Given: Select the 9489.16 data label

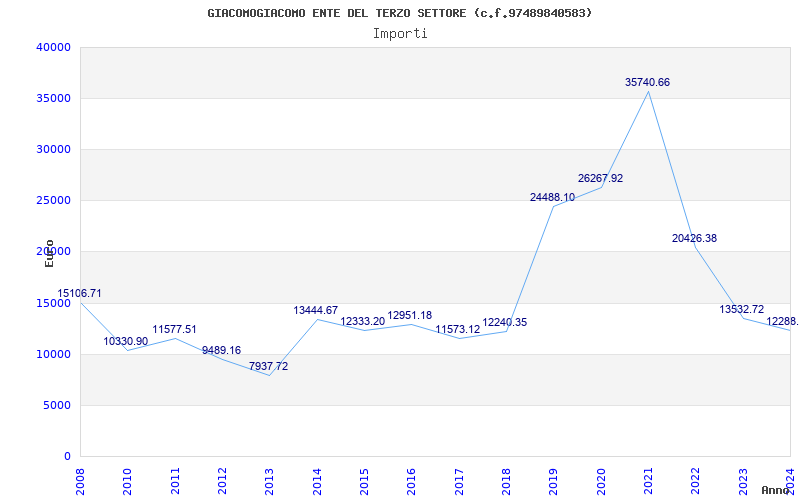Looking at the screenshot, I should (x=221, y=351).
